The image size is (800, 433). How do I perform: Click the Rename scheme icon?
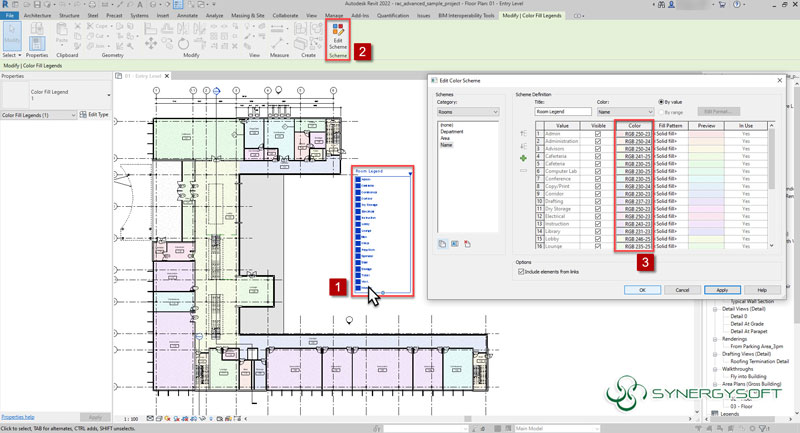(x=453, y=243)
